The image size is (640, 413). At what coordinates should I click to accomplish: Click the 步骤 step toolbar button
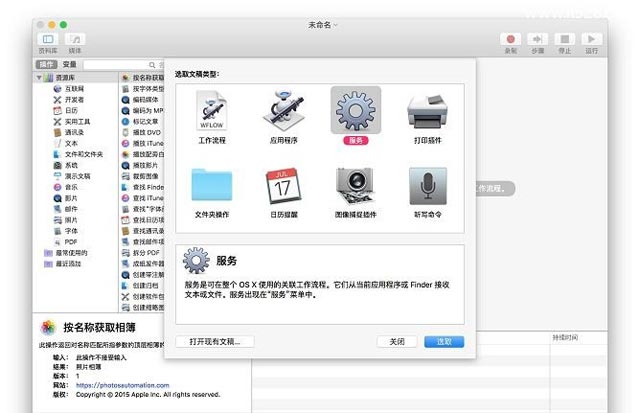click(538, 39)
